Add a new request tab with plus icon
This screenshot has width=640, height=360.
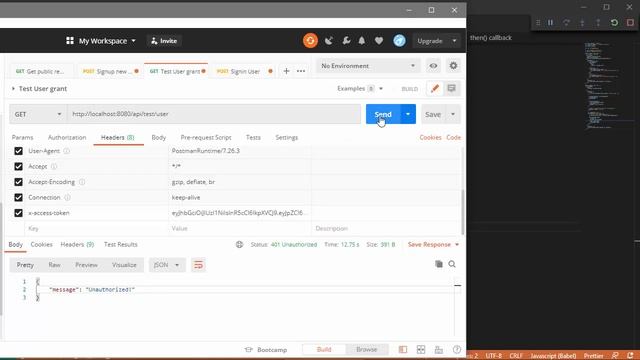pos(286,71)
